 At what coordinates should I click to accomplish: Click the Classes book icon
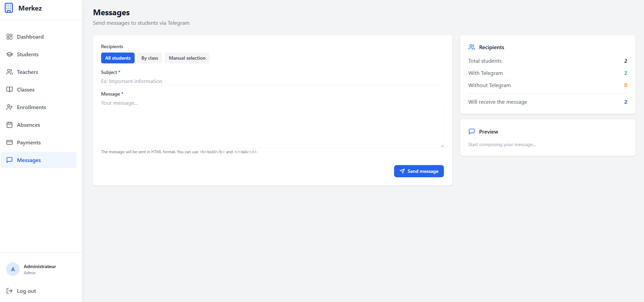click(x=9, y=89)
